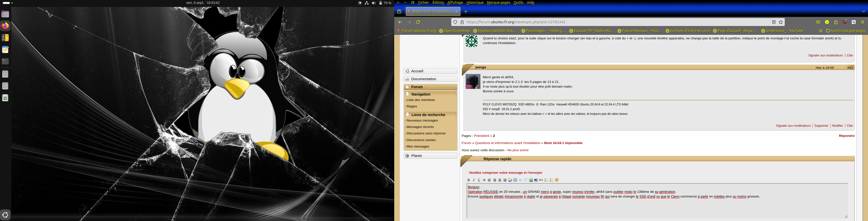
Task: Click jeange's avatar thumbnail
Action: tap(473, 82)
